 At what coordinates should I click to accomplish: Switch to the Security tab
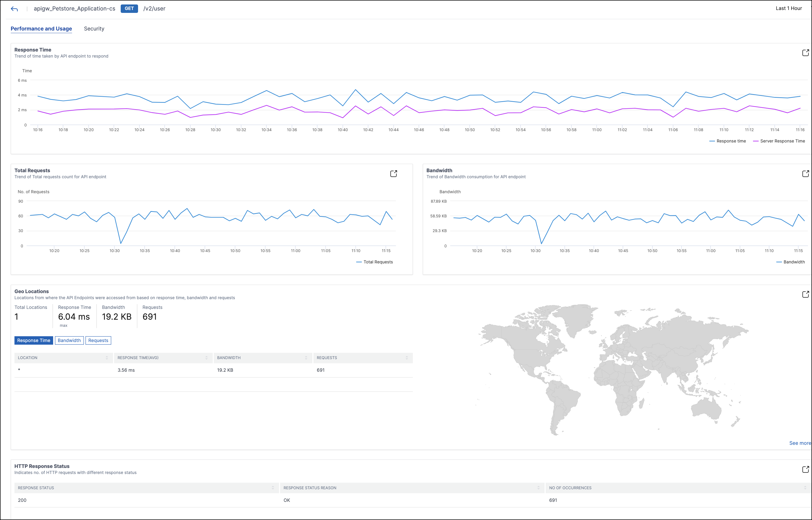tap(94, 29)
